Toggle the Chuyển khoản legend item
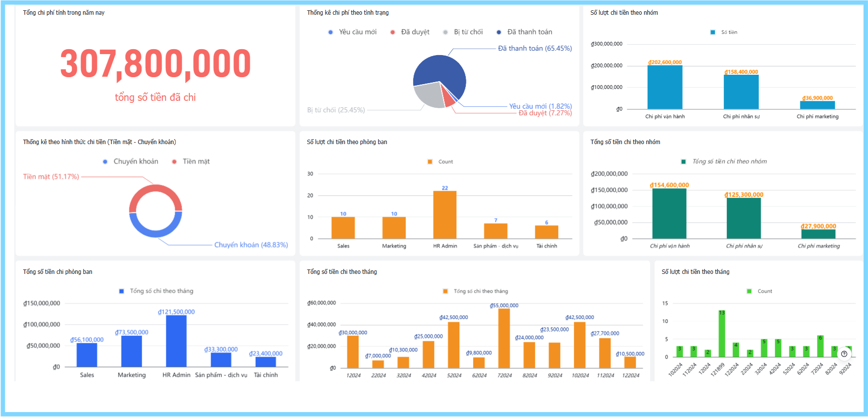 click(x=131, y=161)
